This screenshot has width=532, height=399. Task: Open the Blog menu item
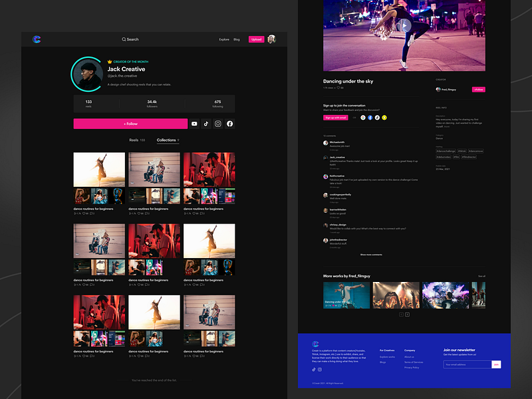[x=237, y=39]
